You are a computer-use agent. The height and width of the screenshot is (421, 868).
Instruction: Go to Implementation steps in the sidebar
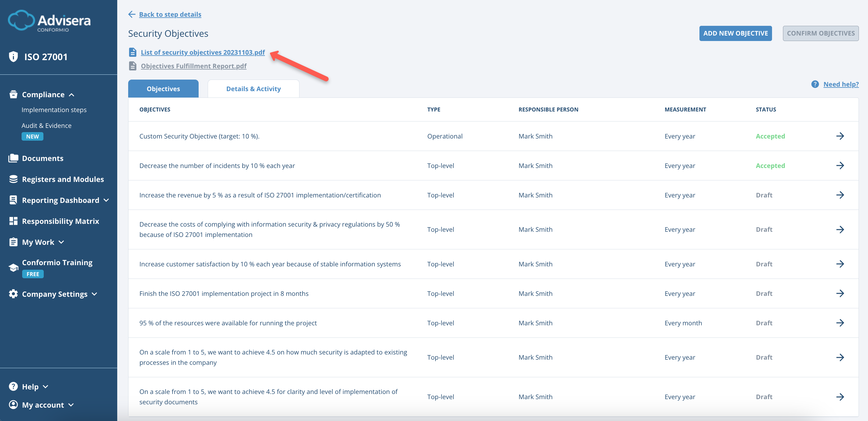pos(54,110)
